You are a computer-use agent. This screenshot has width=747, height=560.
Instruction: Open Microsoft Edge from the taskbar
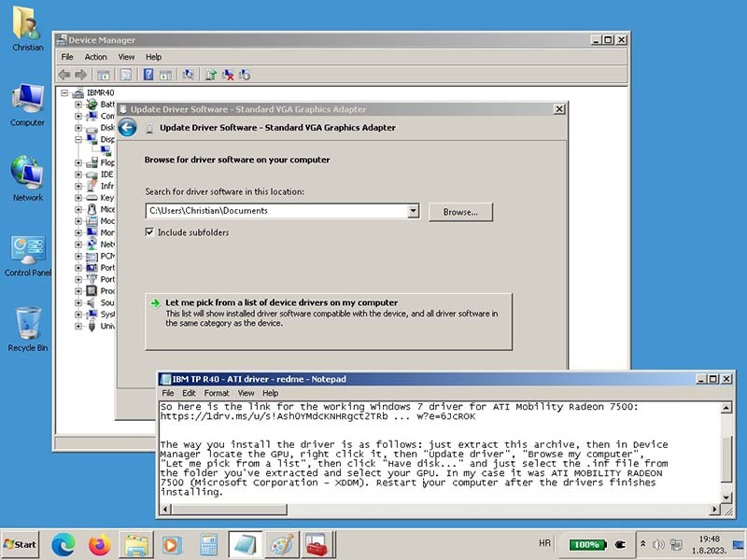tap(63, 544)
